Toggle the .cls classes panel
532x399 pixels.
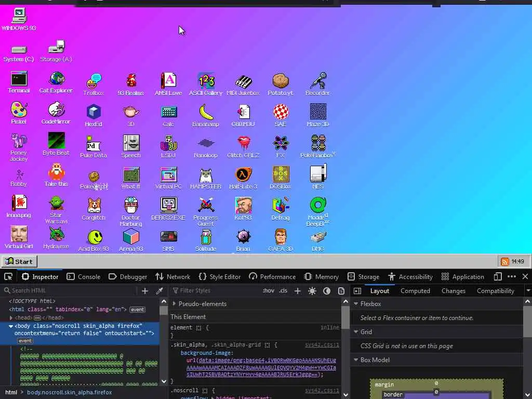coord(283,291)
